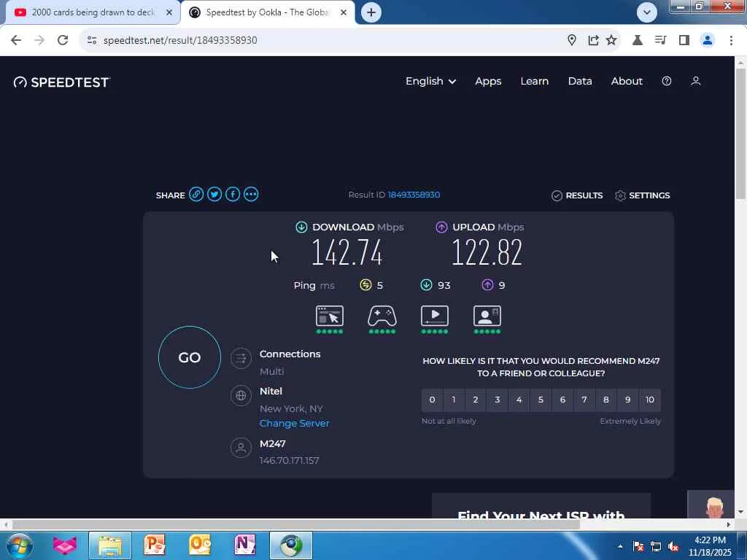
Task: Click the muted volume tray icon
Action: coord(673,547)
